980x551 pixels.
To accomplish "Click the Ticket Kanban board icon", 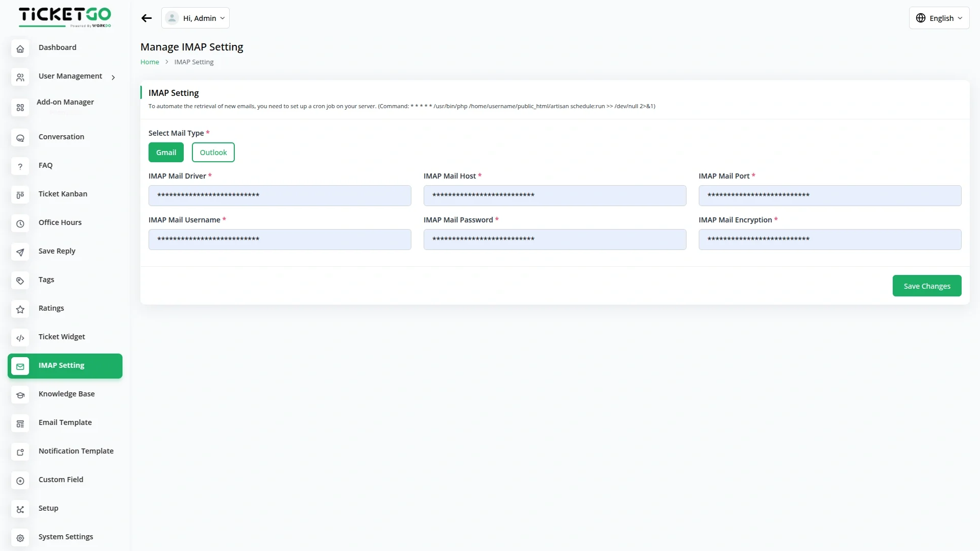I will [x=20, y=195].
